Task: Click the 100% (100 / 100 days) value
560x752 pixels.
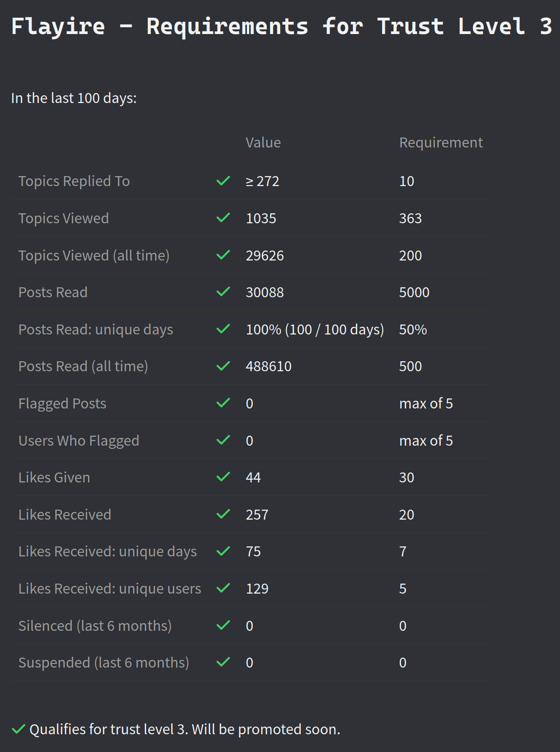Action: (315, 329)
